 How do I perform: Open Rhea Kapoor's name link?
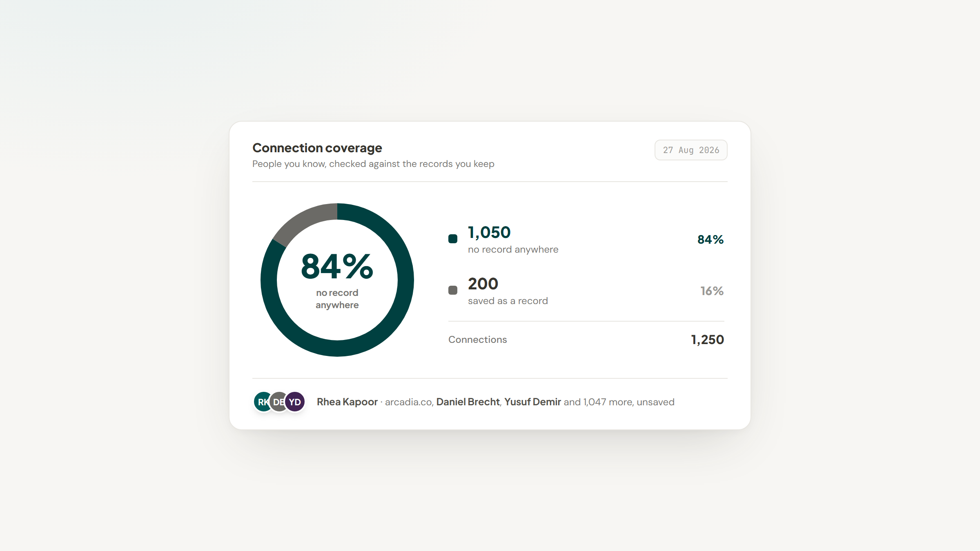click(x=347, y=402)
